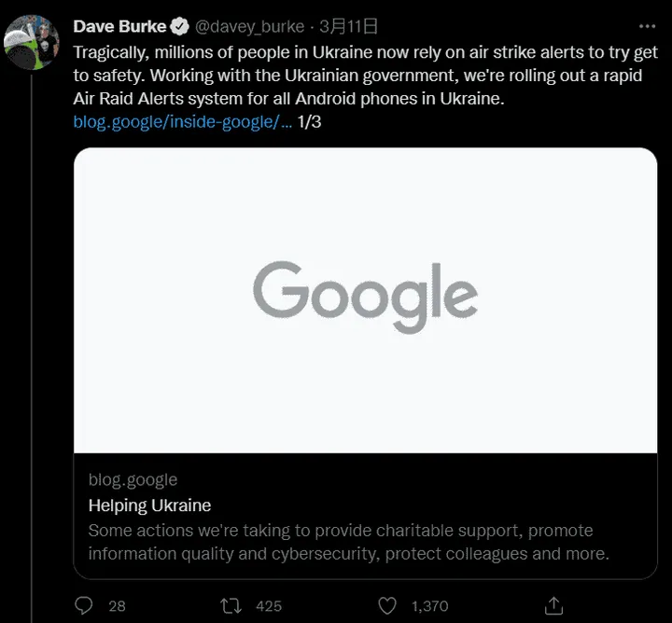The height and width of the screenshot is (623, 672).
Task: Click the tweet text about air strike alerts
Action: (364, 75)
